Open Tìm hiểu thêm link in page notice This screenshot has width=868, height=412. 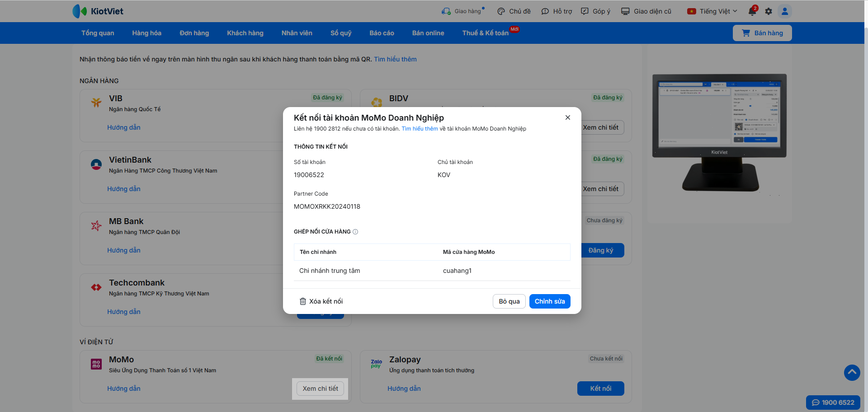tap(395, 59)
